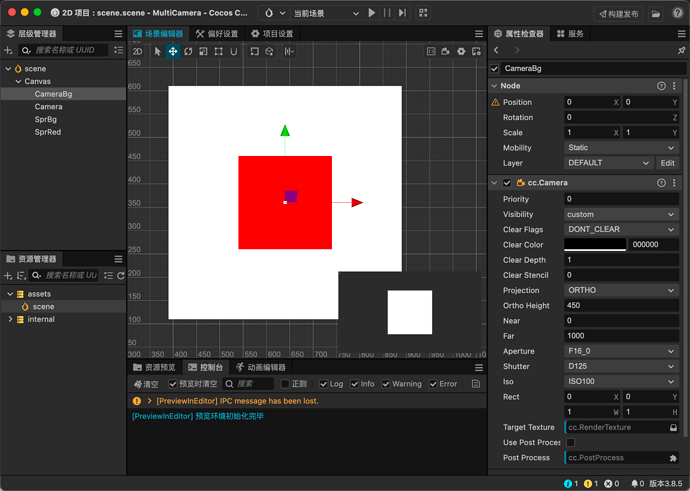Screen dimensions: 690x491
Task: Switch to the 动画编辑器 tab
Action: tap(261, 367)
